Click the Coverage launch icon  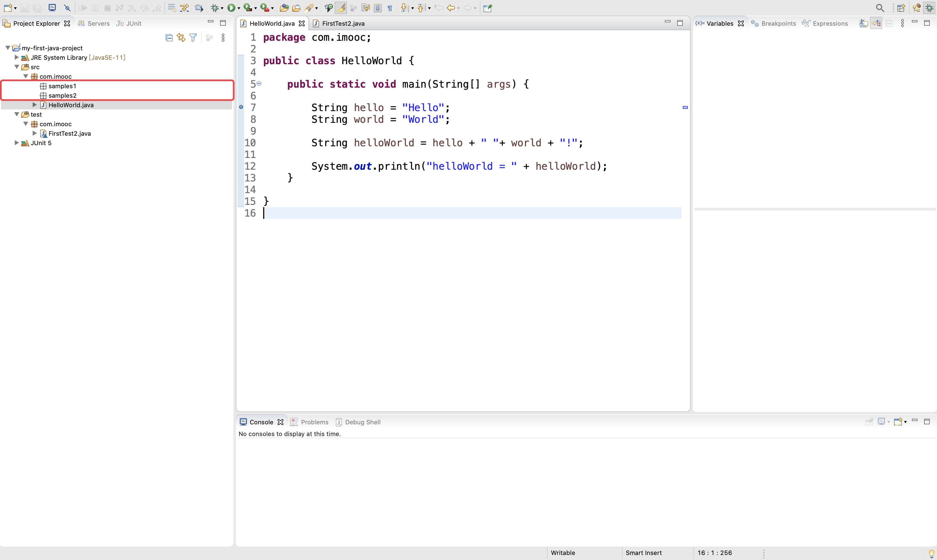[x=248, y=8]
